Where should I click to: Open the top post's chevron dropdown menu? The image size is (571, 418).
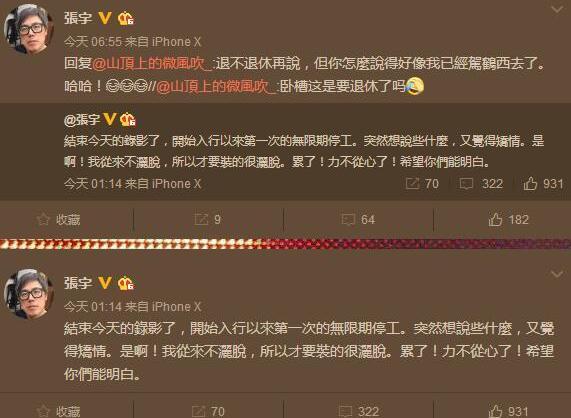coord(557,9)
